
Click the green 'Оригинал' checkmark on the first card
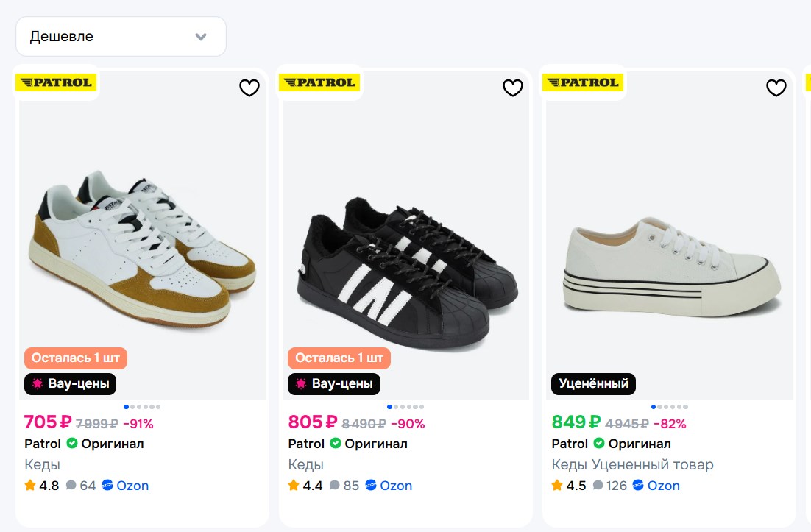coord(72,444)
